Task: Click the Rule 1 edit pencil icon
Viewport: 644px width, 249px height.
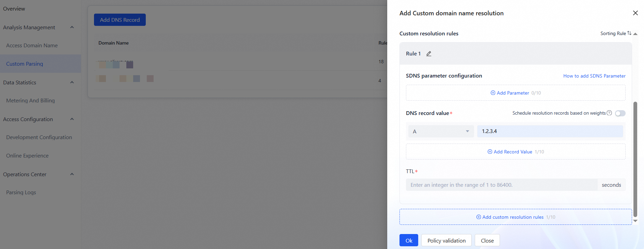Action: coord(429,54)
